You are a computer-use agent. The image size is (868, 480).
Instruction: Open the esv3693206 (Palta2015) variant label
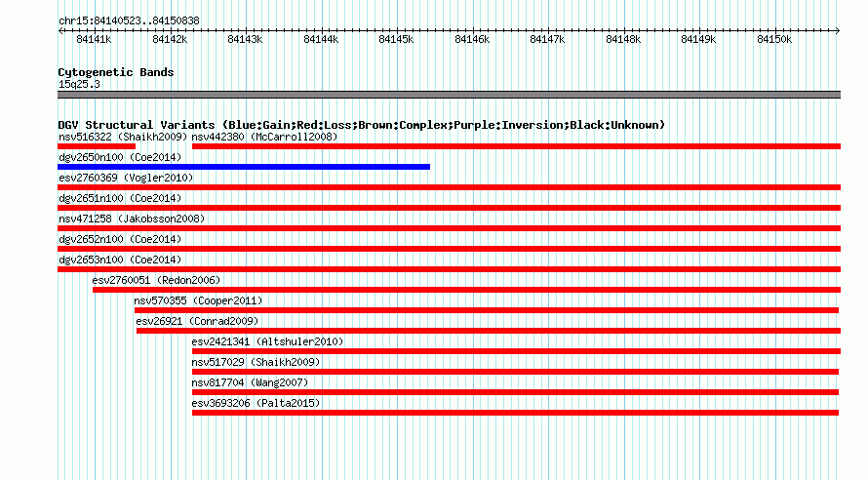256,403
